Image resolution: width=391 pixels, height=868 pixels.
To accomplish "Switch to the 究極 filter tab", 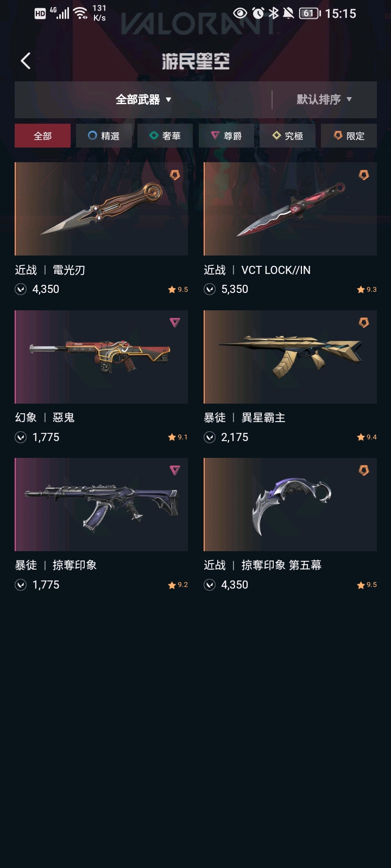I will pyautogui.click(x=287, y=136).
